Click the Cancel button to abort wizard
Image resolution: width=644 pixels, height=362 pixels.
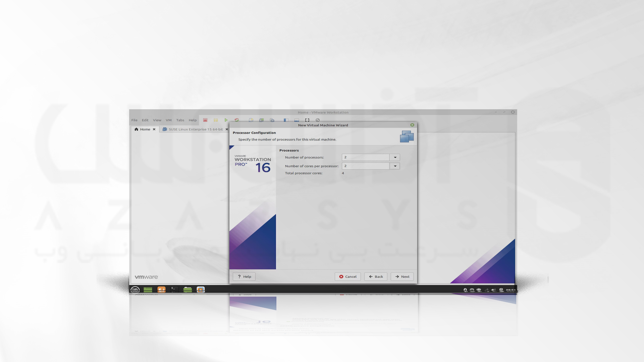pos(348,276)
